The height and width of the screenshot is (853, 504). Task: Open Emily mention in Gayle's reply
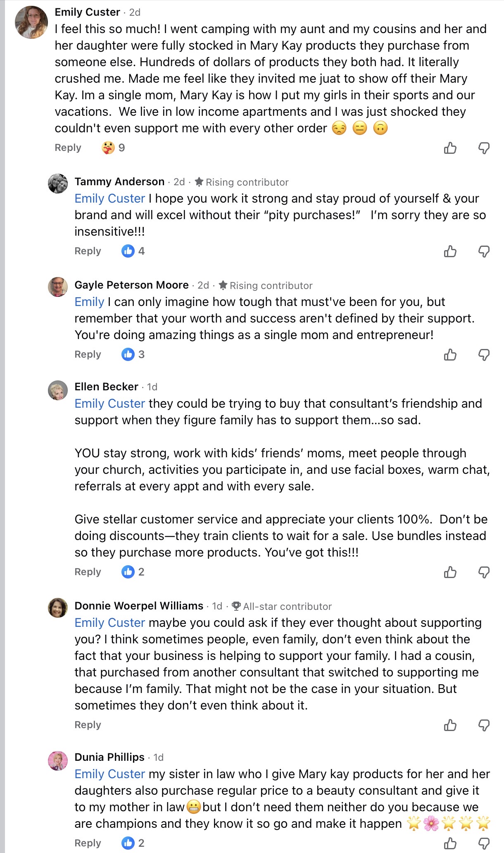(x=89, y=302)
